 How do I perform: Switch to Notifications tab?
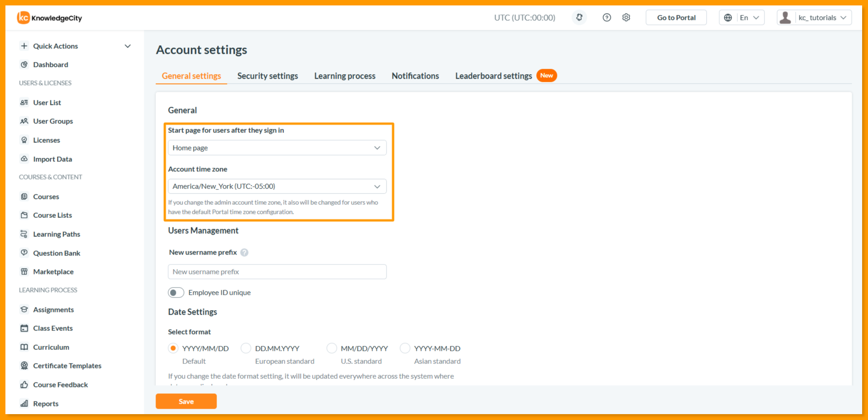[415, 76]
